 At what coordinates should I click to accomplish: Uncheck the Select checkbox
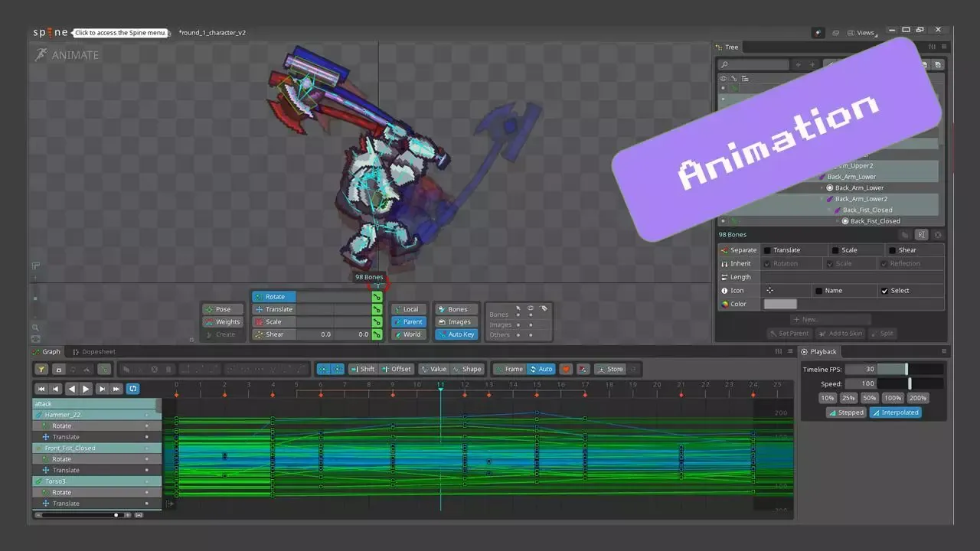click(x=885, y=291)
